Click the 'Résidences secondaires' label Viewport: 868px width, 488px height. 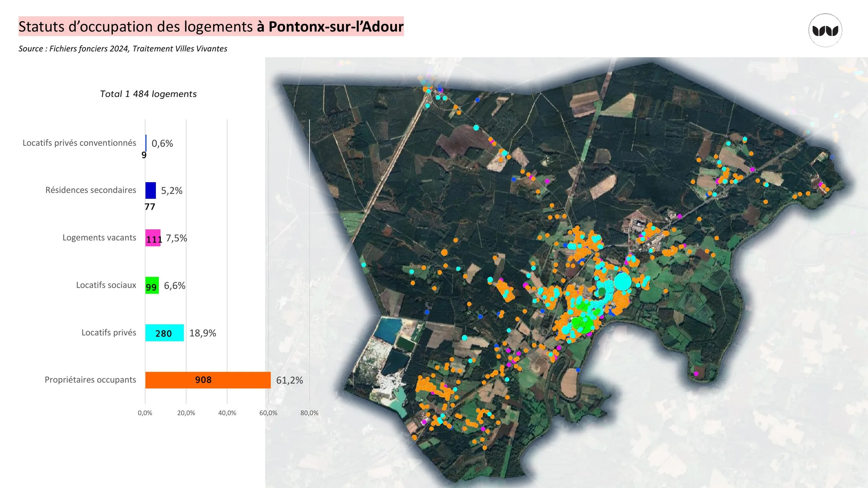click(91, 190)
